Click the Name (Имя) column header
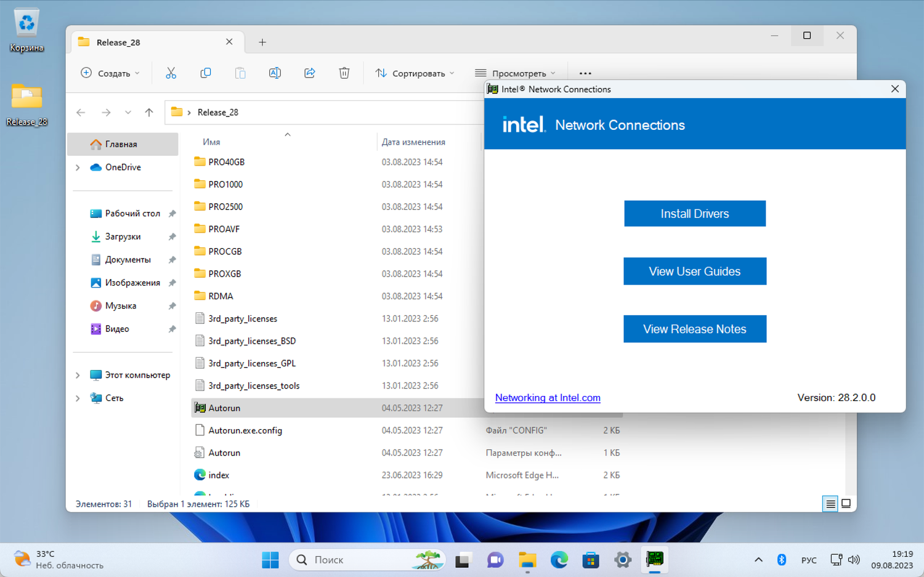Screen dimensions: 924x577 211,142
